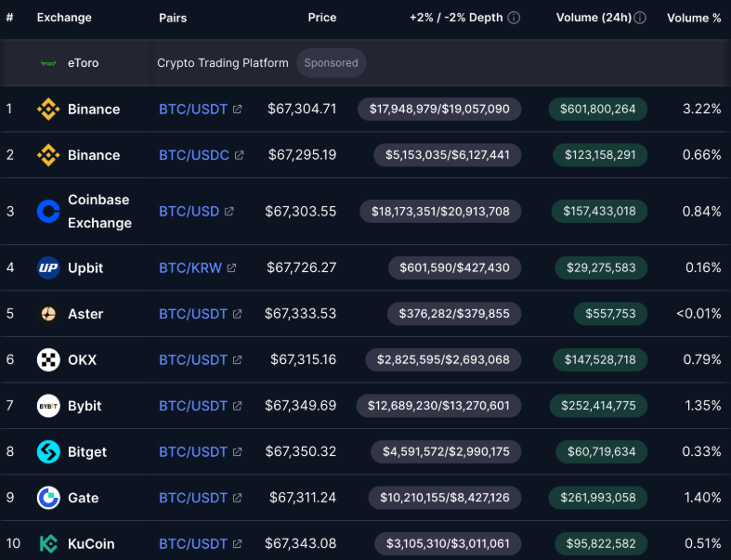Click the Upbit logo icon
The image size is (731, 560).
(48, 267)
